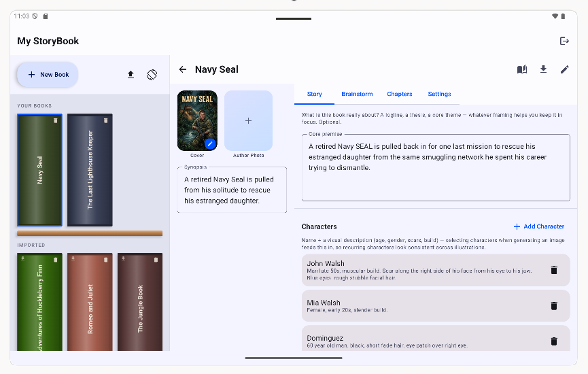Click download icon on the Romeo and Juliet spine
This screenshot has height=374, width=588.
(73, 258)
